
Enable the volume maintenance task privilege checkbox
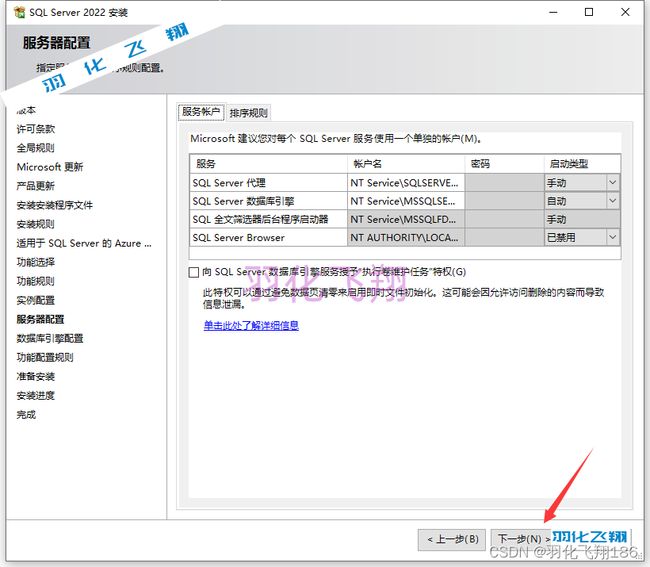pos(194,272)
